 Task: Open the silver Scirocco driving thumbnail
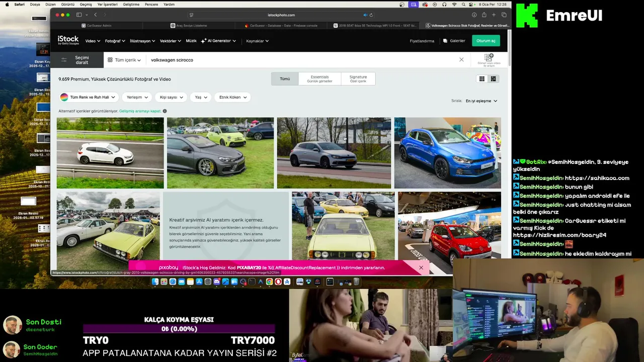(x=334, y=153)
